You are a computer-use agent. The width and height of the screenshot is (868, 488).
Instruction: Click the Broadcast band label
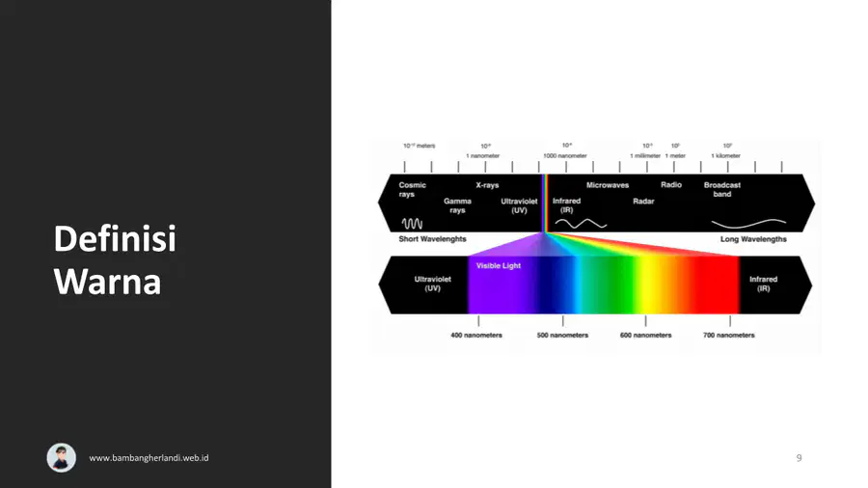click(721, 189)
